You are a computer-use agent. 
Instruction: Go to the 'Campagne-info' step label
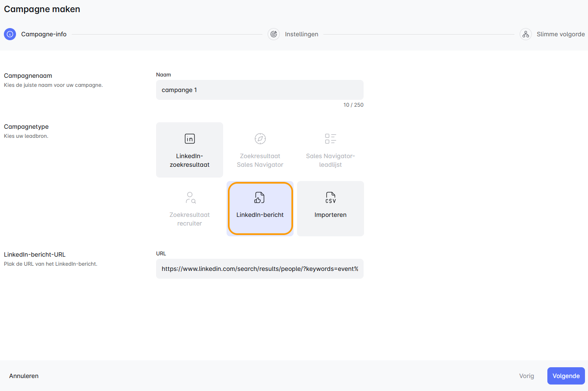click(x=44, y=34)
